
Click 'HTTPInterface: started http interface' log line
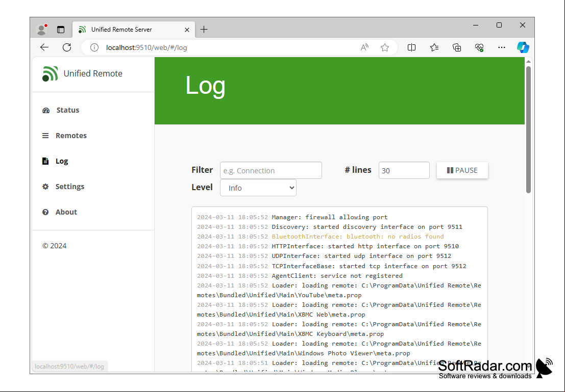coord(328,246)
